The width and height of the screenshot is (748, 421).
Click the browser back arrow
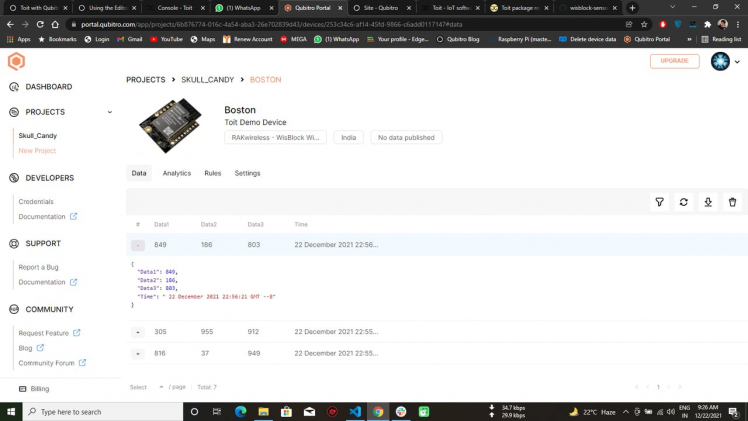[10, 24]
